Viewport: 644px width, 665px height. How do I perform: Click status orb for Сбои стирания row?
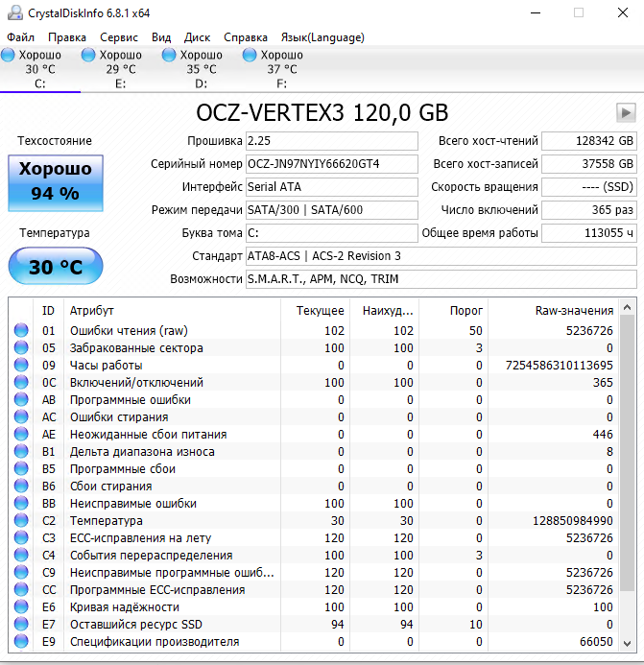point(21,486)
